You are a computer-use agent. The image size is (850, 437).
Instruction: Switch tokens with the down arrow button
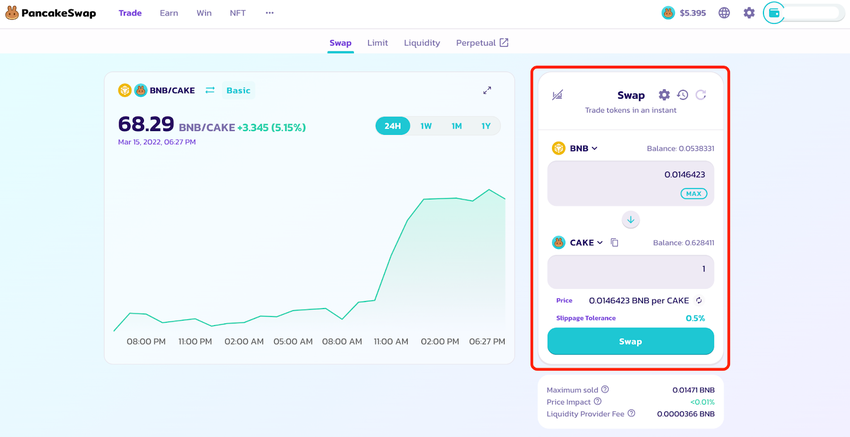pos(630,220)
